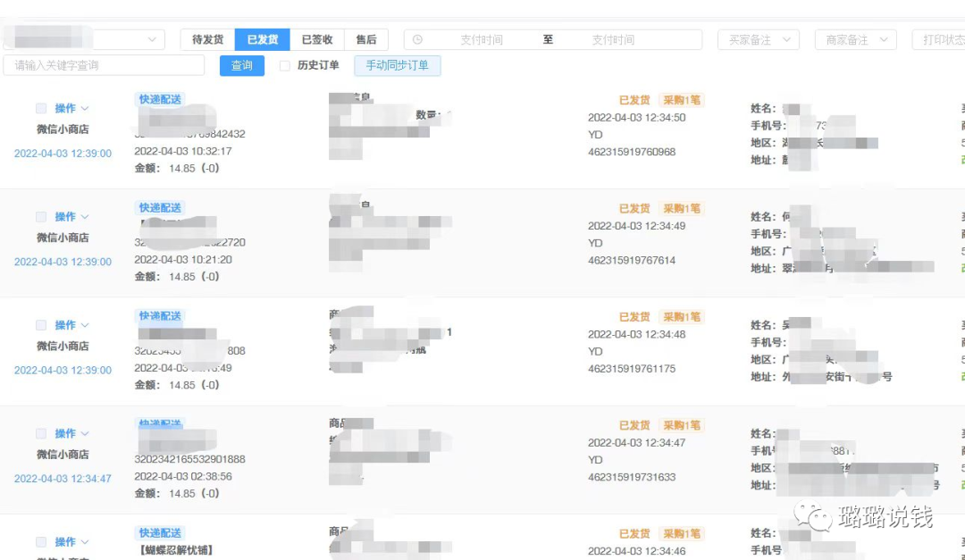The width and height of the screenshot is (965, 560).
Task: Click tracking number 462315919761175
Action: click(x=632, y=368)
